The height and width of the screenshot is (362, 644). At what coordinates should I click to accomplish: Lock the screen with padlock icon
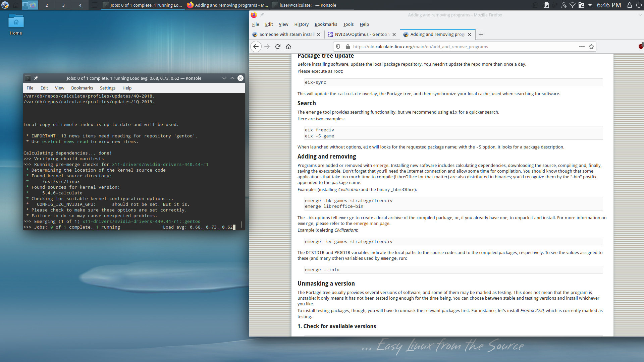click(630, 5)
